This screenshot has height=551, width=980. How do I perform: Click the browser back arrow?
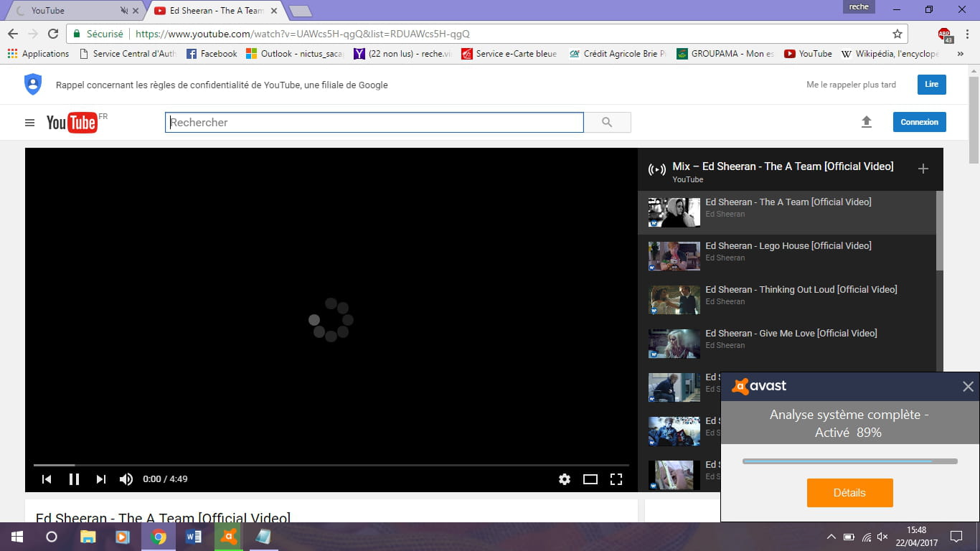[x=13, y=34]
